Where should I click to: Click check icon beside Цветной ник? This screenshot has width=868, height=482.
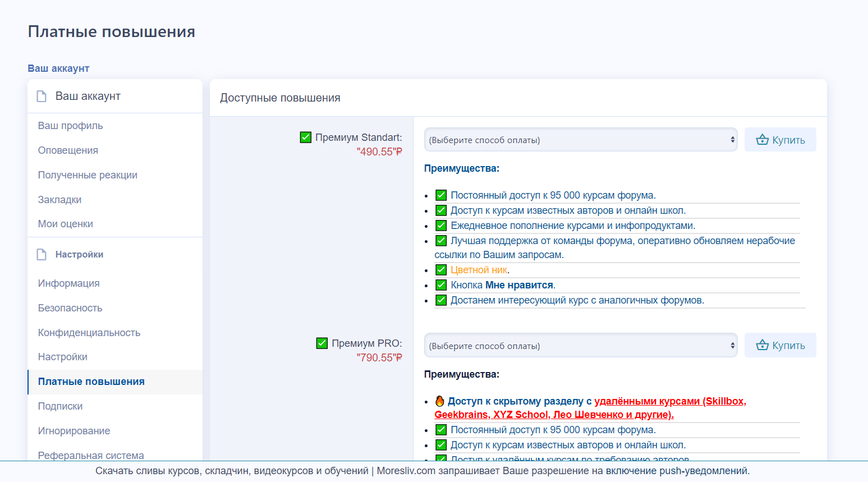(x=441, y=270)
